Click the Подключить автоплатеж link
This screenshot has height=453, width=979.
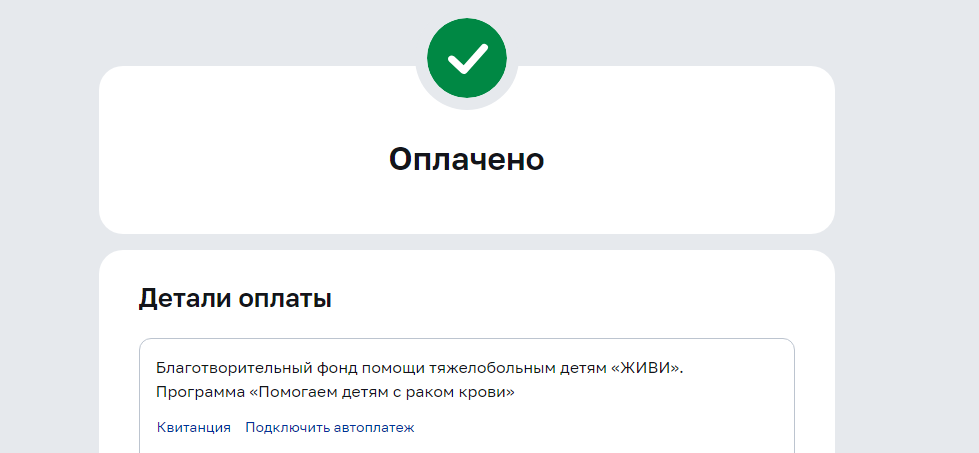330,427
